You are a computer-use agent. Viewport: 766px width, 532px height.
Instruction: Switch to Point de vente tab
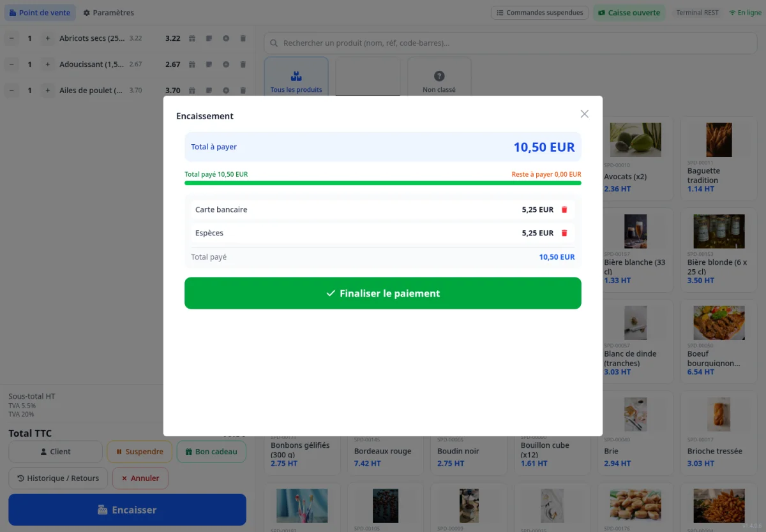tap(40, 13)
